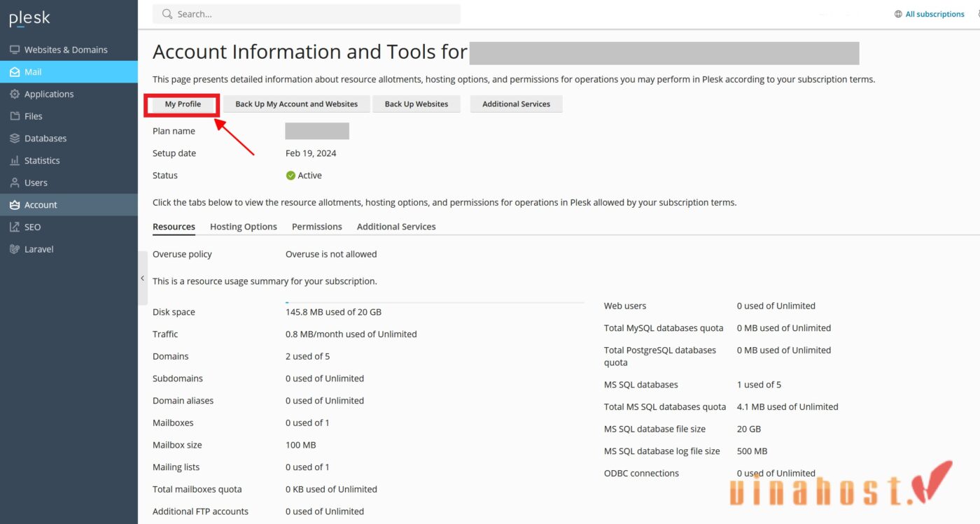This screenshot has width=980, height=524.
Task: Click Back Up My Account and Websites
Action: [296, 104]
